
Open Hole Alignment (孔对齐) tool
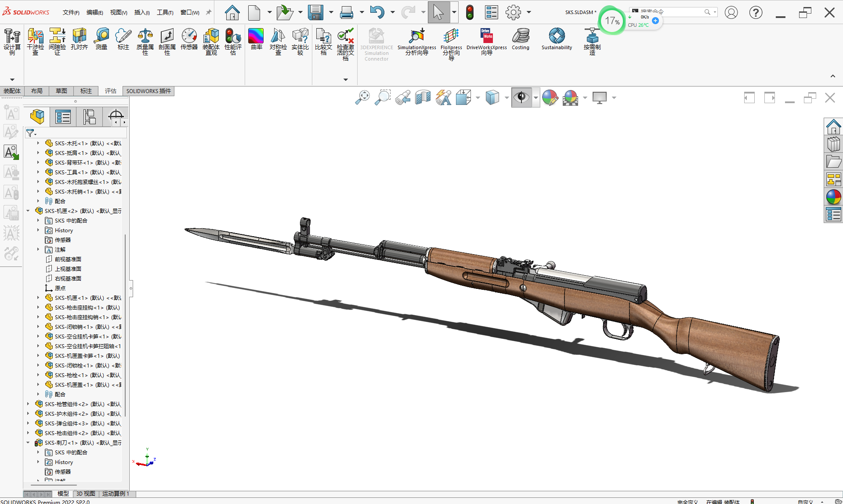(79, 39)
